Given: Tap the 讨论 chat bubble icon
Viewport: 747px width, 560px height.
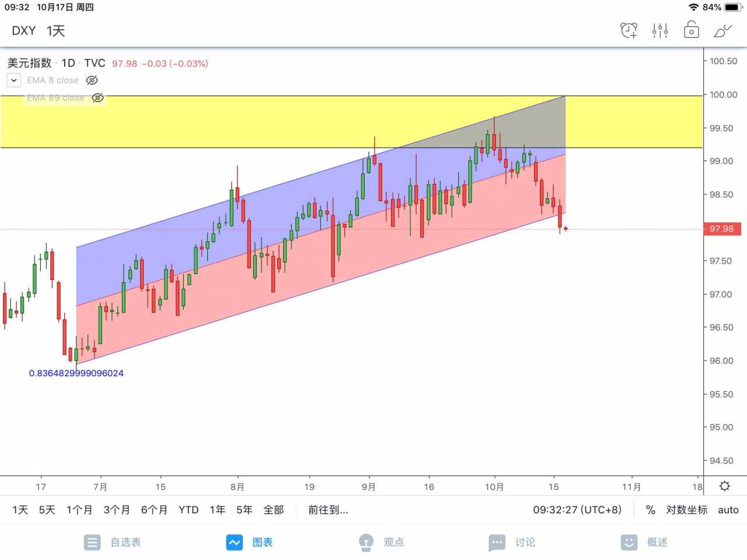Looking at the screenshot, I should (x=497, y=542).
